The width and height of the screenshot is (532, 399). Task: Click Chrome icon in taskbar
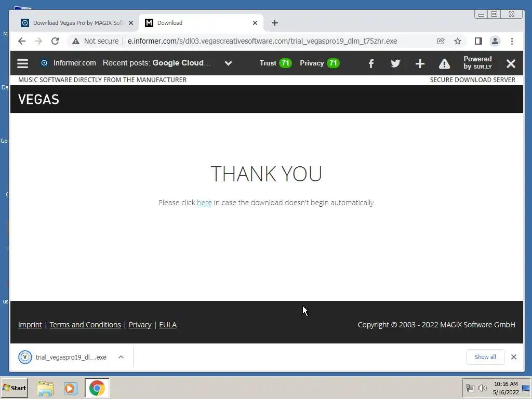(x=97, y=388)
